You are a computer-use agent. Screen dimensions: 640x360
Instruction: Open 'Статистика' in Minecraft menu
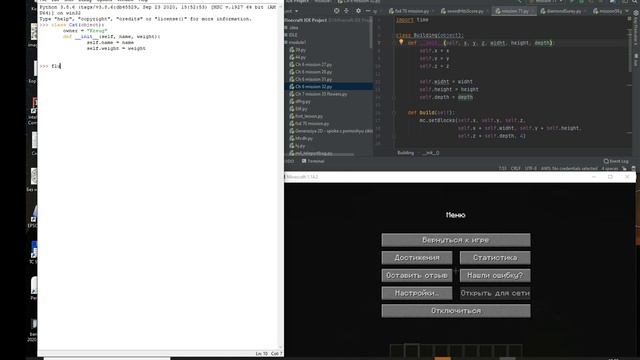[495, 258]
